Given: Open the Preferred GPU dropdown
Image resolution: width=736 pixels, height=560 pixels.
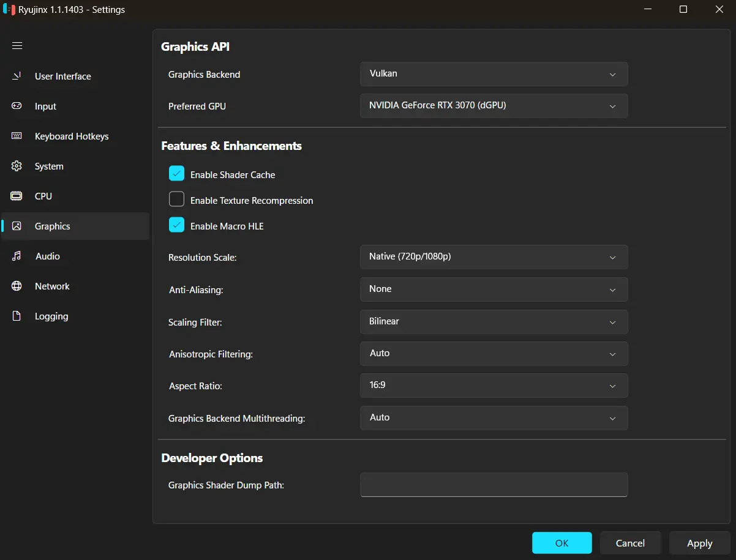Looking at the screenshot, I should [x=494, y=106].
